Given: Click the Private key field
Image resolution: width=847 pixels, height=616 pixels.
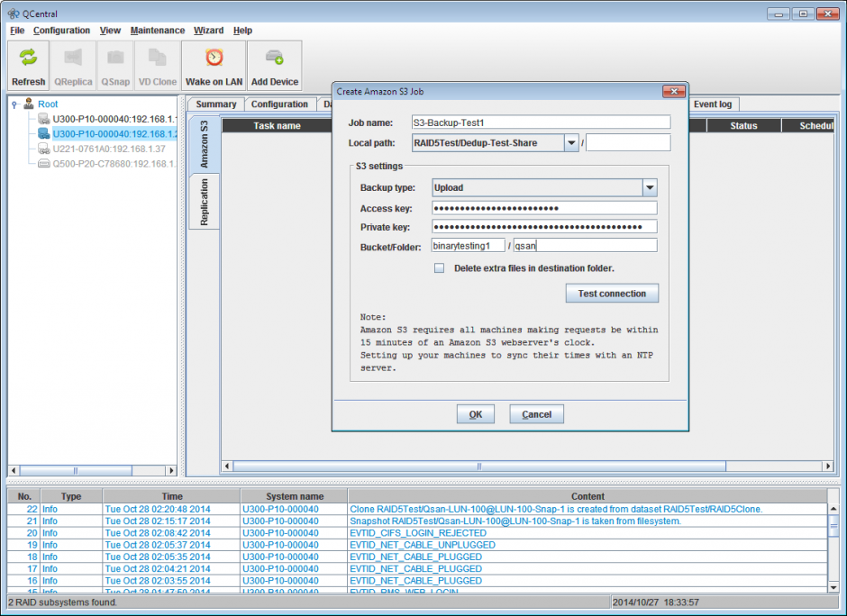Looking at the screenshot, I should pyautogui.click(x=544, y=227).
